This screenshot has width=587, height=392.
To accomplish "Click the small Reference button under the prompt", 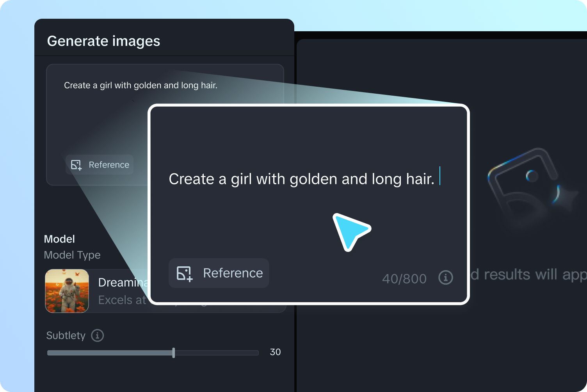I will pos(100,165).
